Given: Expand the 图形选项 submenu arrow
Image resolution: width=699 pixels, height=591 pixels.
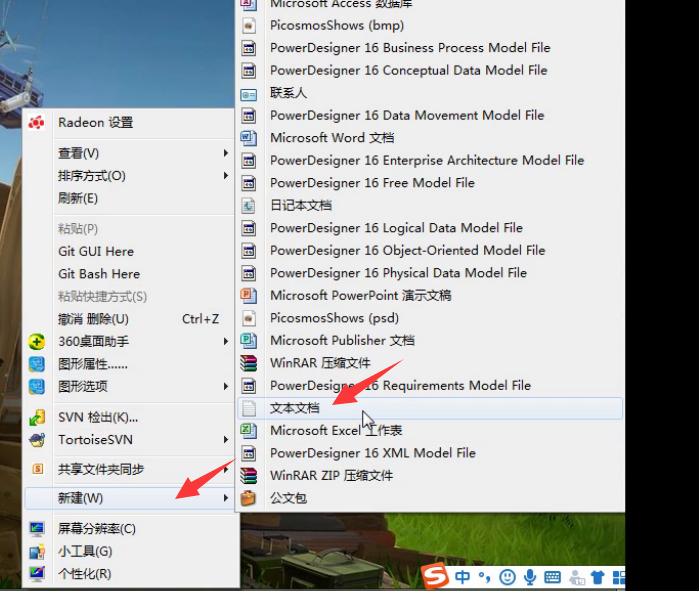Looking at the screenshot, I should tap(226, 386).
